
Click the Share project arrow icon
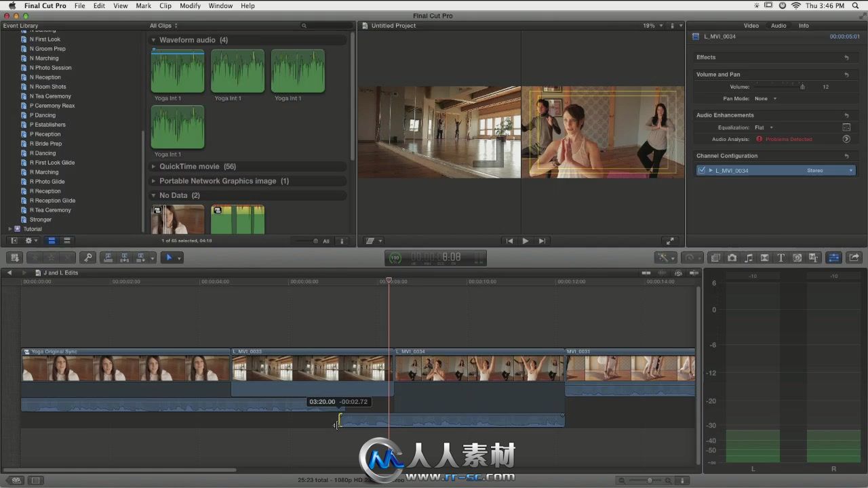(854, 258)
